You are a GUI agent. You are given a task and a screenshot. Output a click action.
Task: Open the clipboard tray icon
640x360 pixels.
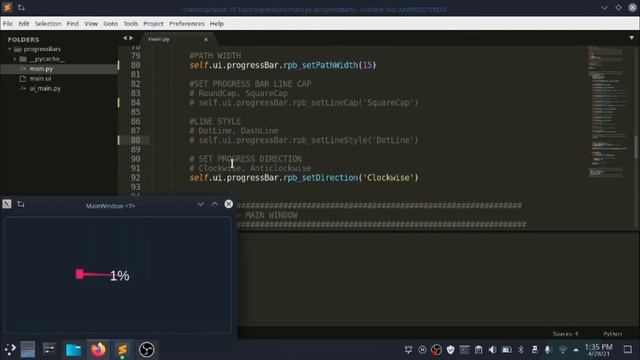pyautogui.click(x=478, y=350)
